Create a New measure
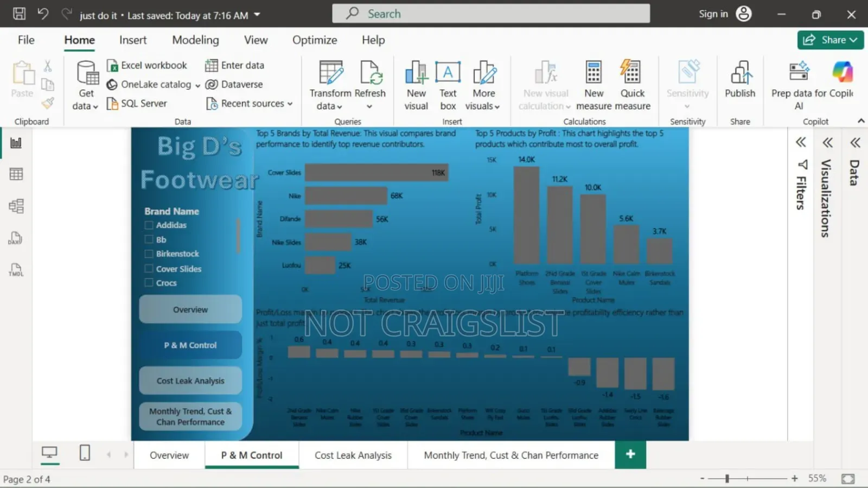 coord(593,85)
